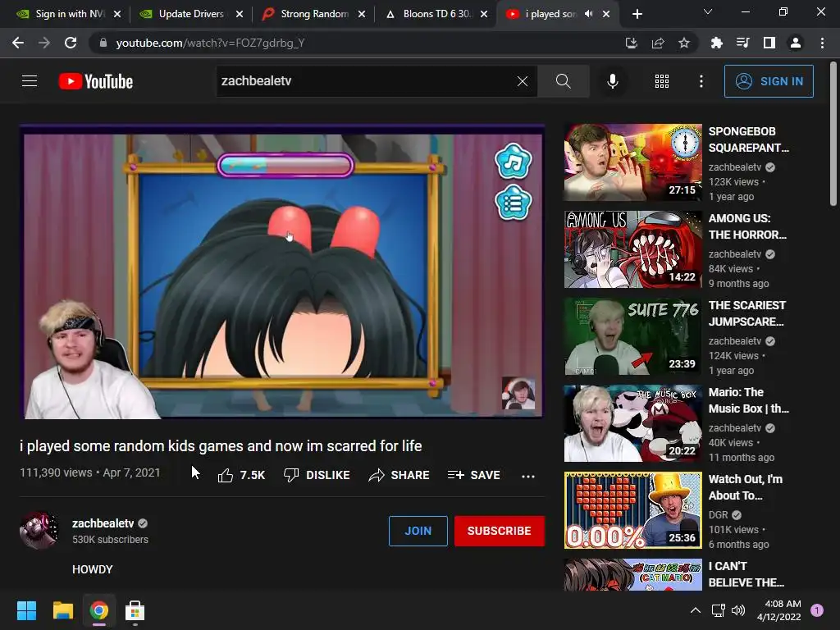Screen dimensions: 840x630
Task: Save video to a playlist
Action: (x=473, y=475)
